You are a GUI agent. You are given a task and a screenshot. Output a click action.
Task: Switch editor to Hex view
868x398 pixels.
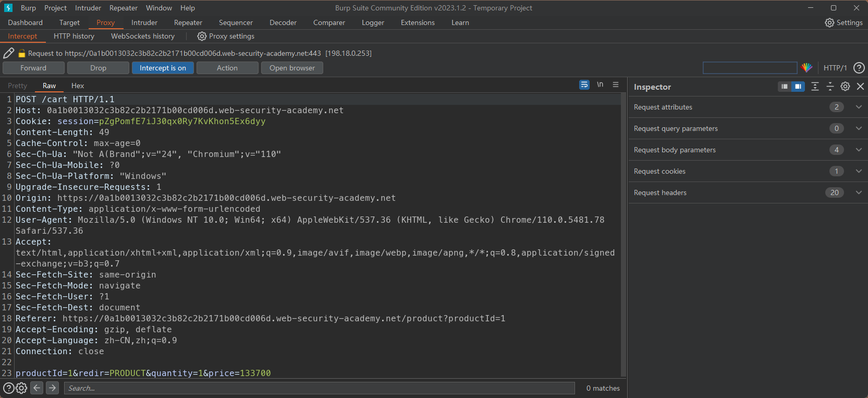coord(78,86)
